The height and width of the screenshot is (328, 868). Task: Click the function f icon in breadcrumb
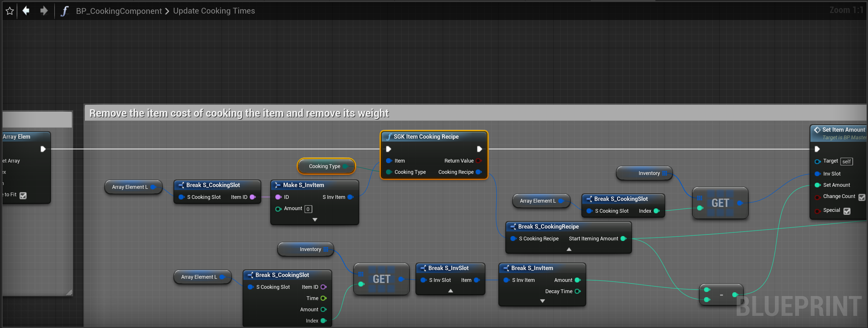64,11
